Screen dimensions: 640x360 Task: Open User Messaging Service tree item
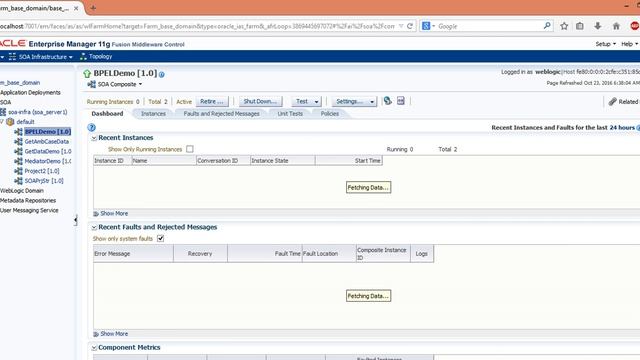point(29,210)
